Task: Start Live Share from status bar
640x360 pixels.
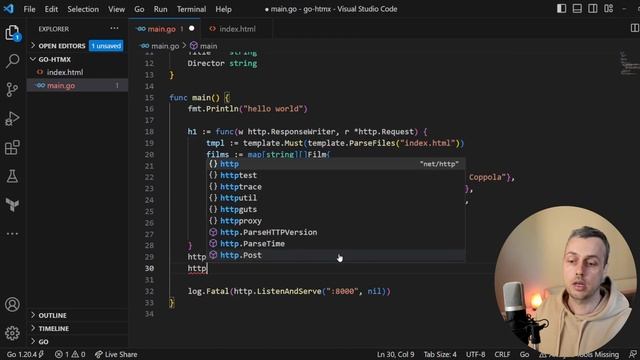Action: tap(116, 354)
